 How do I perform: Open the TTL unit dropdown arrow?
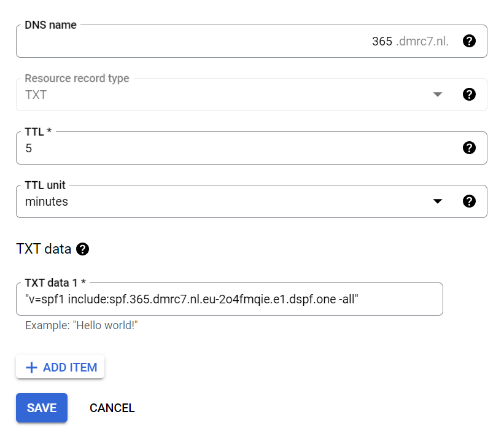[437, 201]
